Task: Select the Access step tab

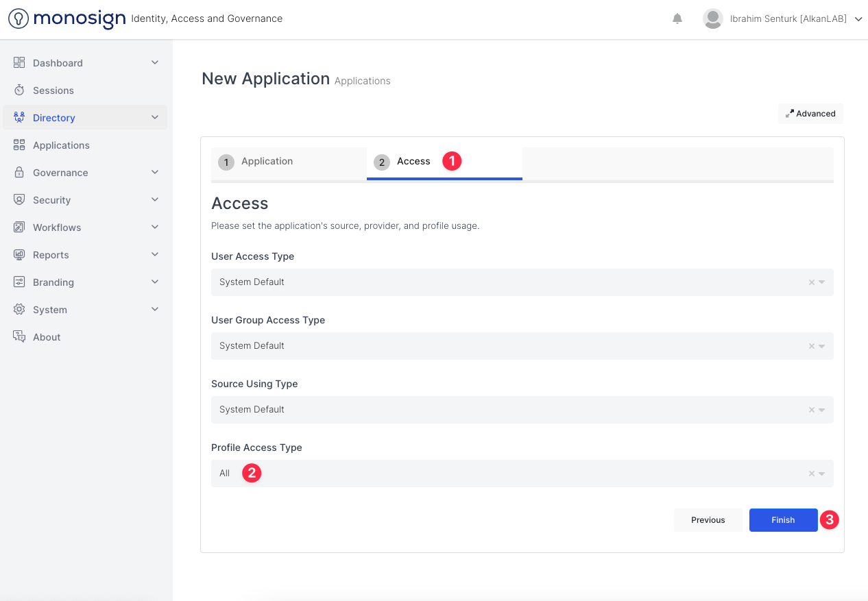Action: (413, 162)
